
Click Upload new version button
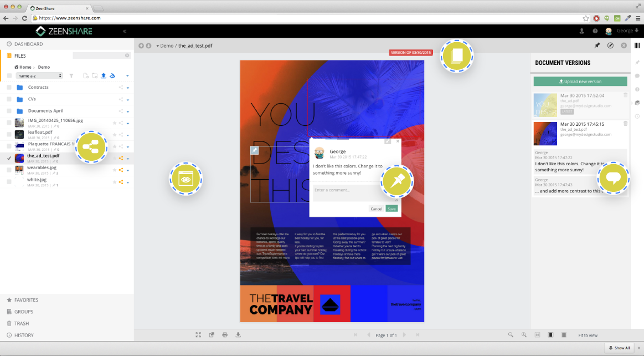[x=580, y=82]
